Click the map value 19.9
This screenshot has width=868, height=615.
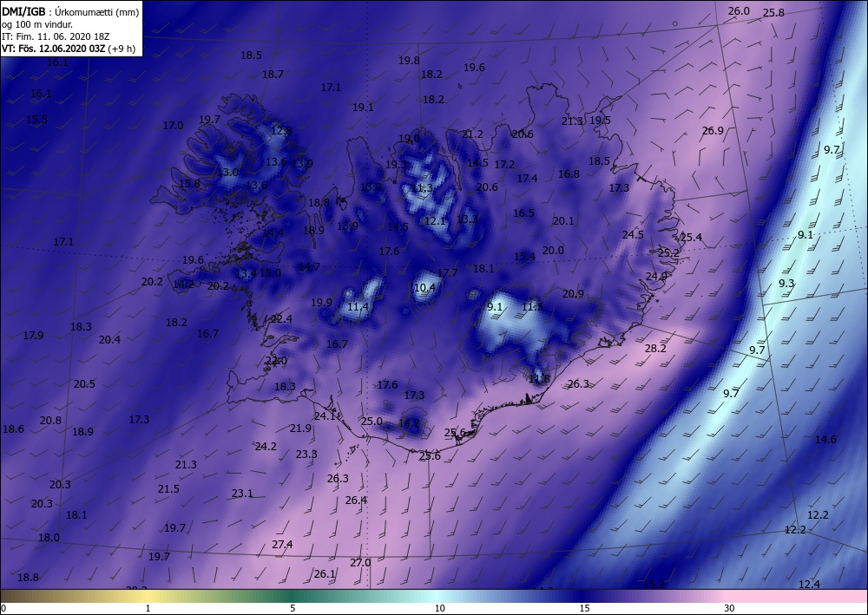321,303
